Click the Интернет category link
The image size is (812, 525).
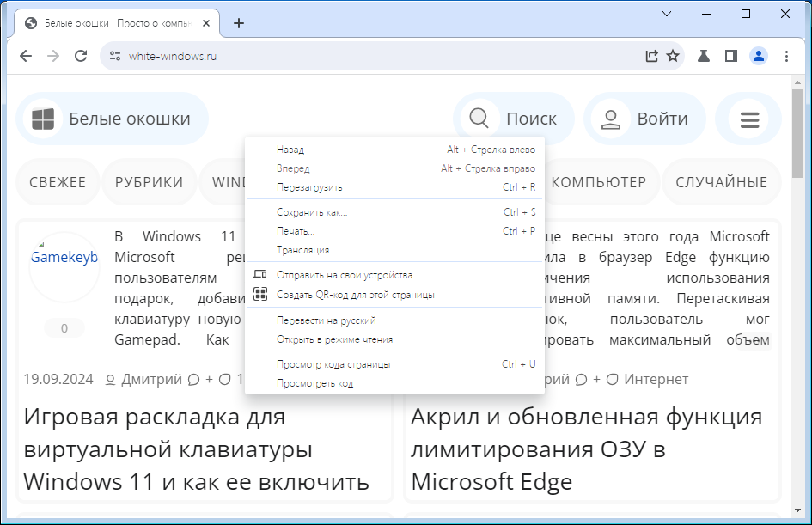click(x=656, y=380)
